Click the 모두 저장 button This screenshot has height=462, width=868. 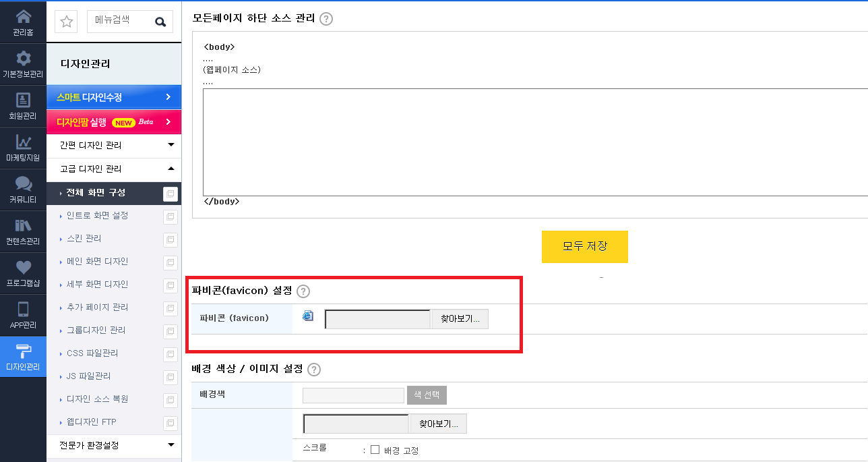[x=585, y=247]
